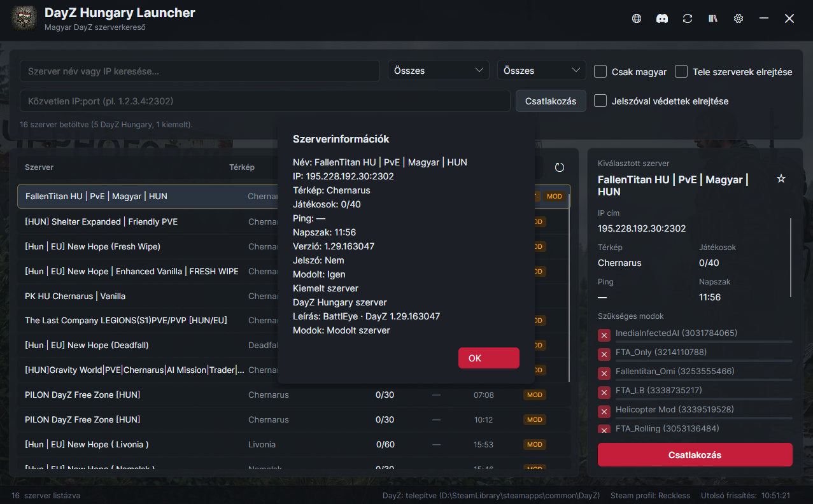Click MOD badge on New Hope ( Livonia ) row
The width and height of the screenshot is (813, 504).
pyautogui.click(x=535, y=445)
